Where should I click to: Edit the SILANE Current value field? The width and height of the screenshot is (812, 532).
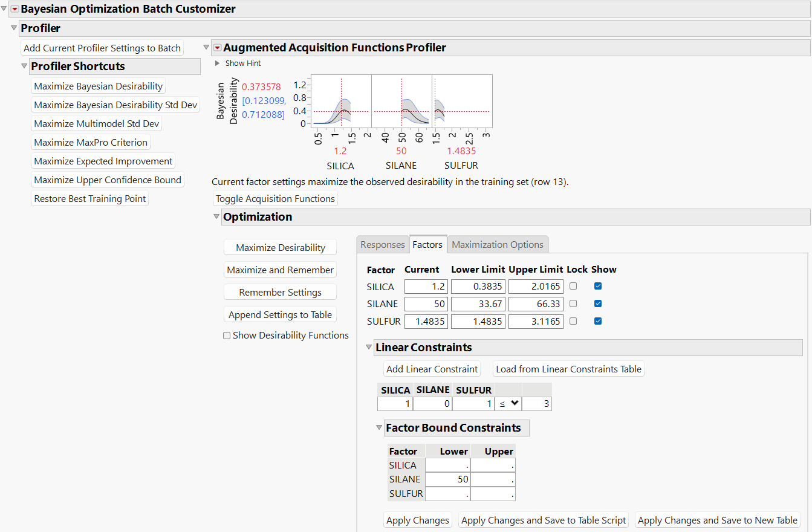426,303
